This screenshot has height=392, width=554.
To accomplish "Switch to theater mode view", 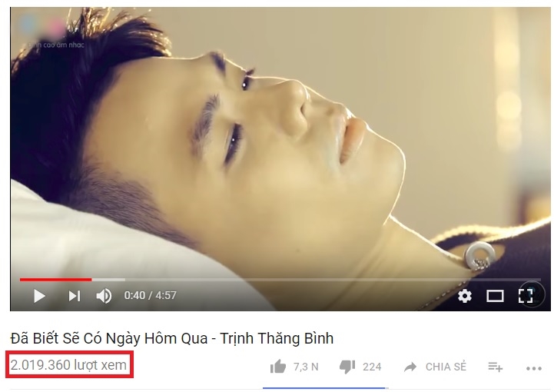I will (495, 296).
